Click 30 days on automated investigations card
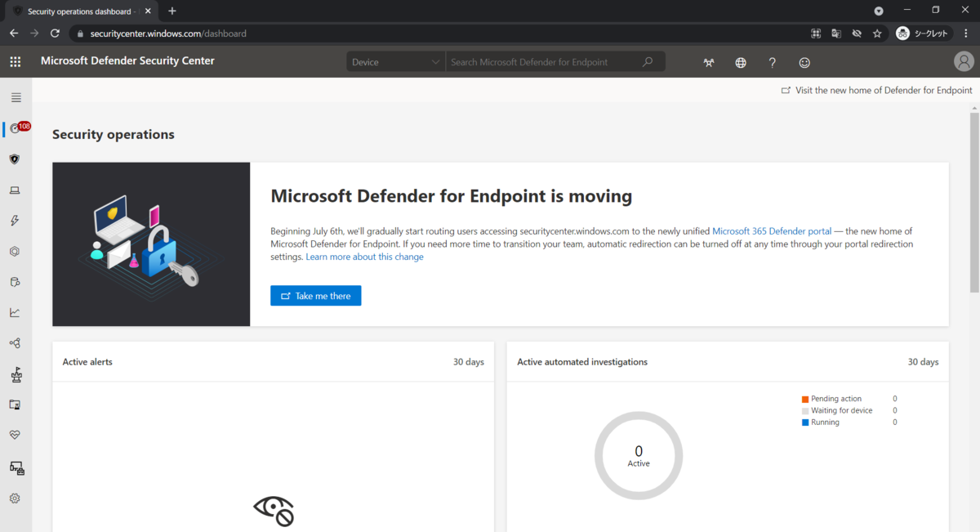This screenshot has width=980, height=532. [x=923, y=362]
